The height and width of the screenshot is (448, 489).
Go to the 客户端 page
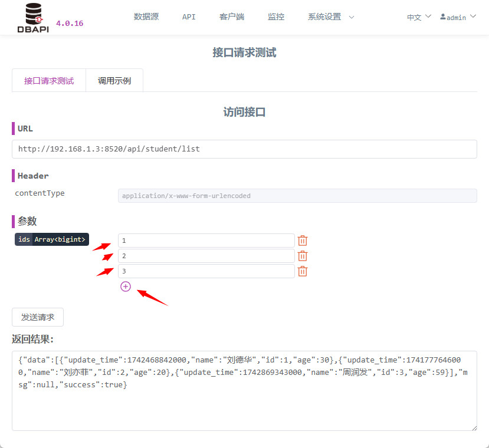[232, 17]
